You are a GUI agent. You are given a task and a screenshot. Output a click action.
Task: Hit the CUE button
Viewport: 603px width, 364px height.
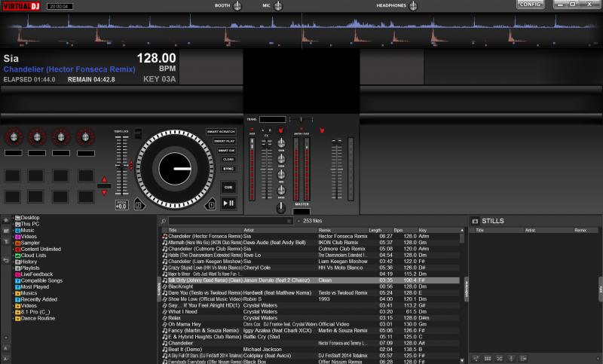pos(228,187)
